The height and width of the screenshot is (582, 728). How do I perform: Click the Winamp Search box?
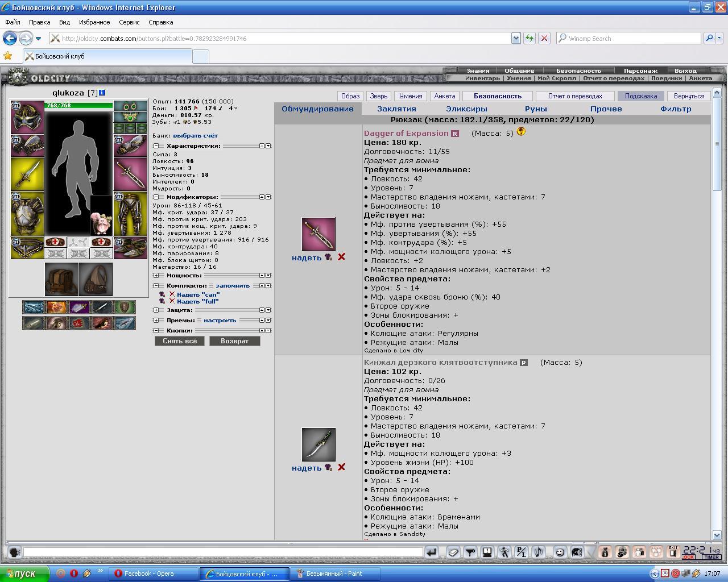[x=628, y=38]
